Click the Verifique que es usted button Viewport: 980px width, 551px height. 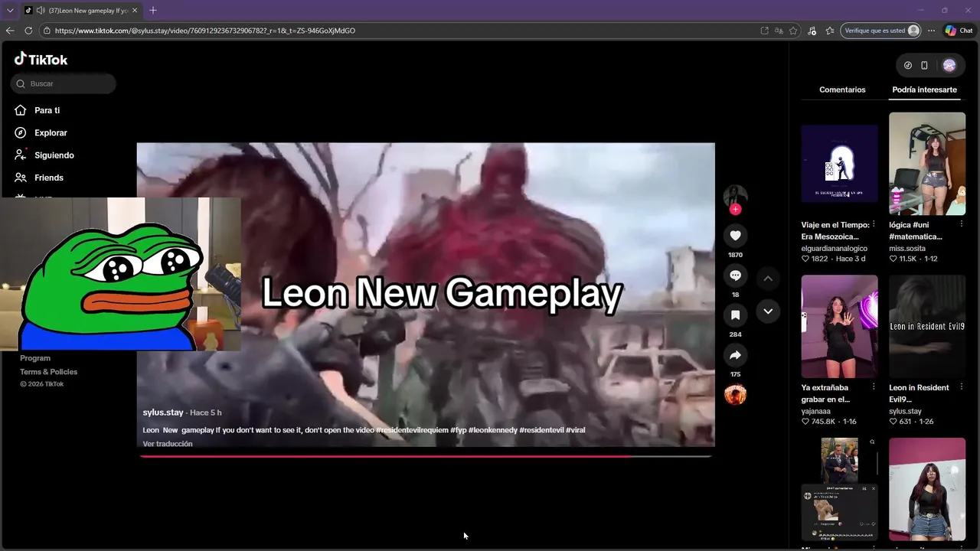[880, 31]
